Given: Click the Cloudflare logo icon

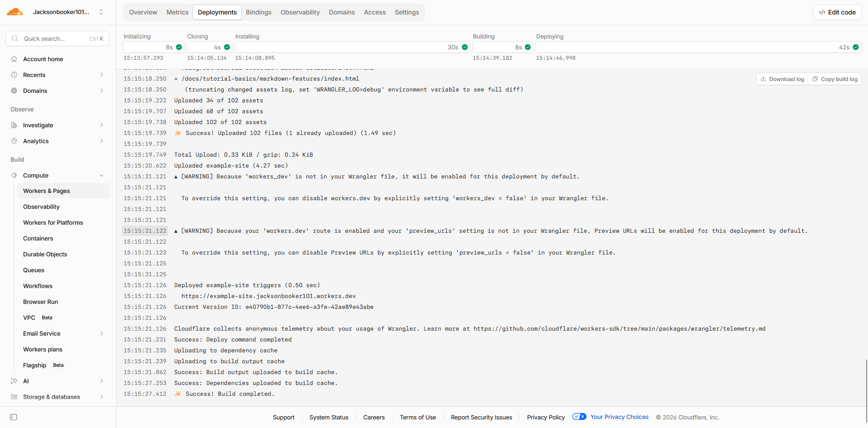Looking at the screenshot, I should [15, 12].
